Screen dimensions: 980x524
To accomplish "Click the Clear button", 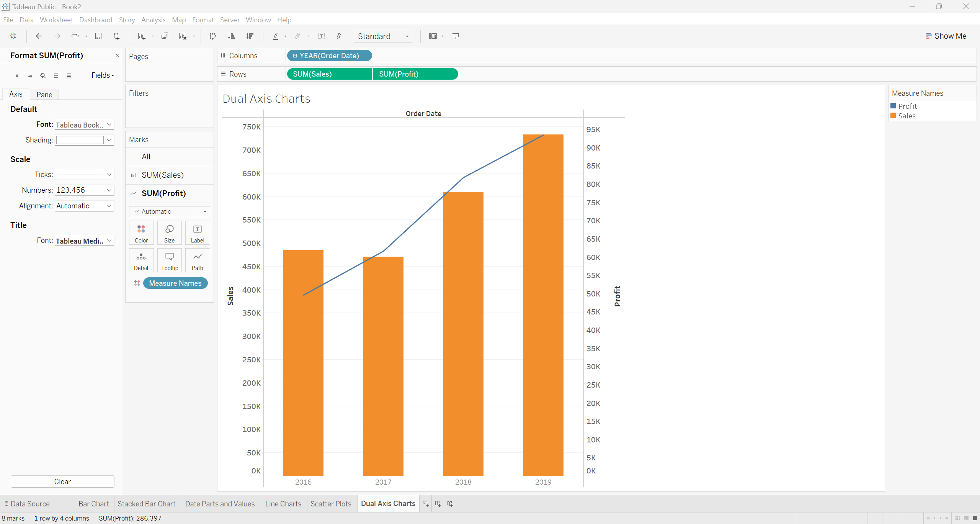I will click(x=62, y=481).
